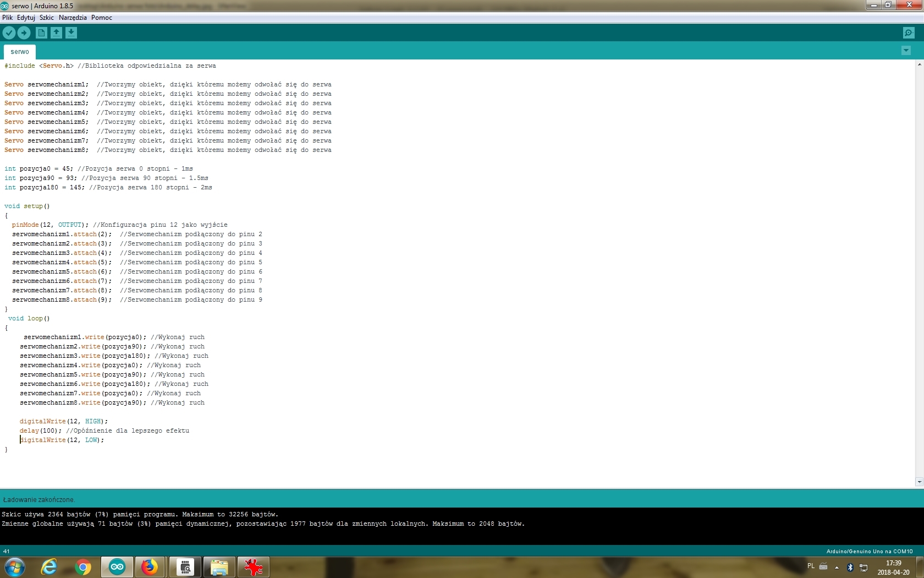Click the 'serwomechanizm5.attach(6);' statement
Screen dimensions: 924x578
coord(62,272)
